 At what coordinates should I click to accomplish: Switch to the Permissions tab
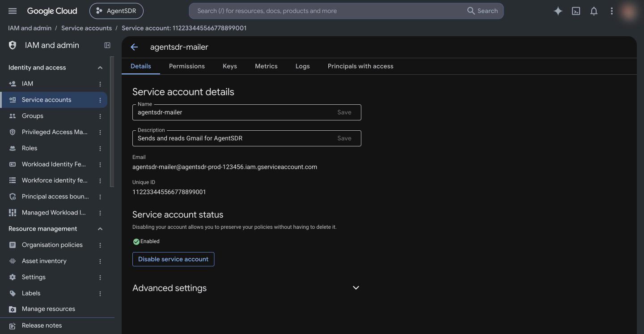(x=187, y=66)
